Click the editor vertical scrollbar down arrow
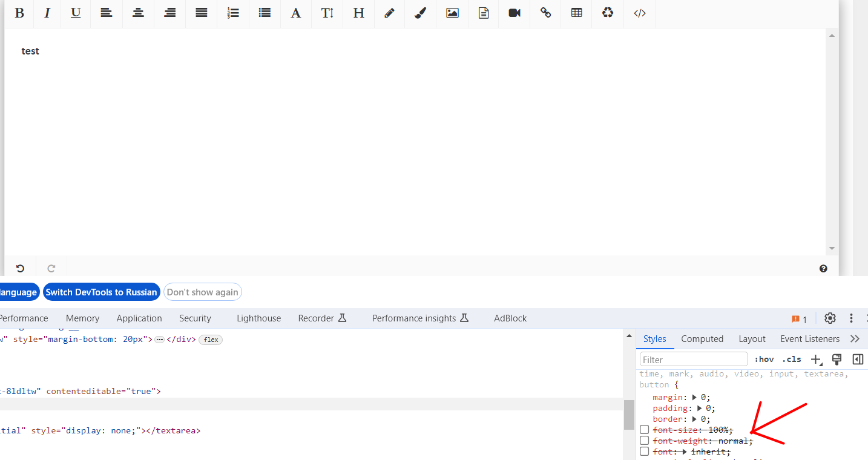Viewport: 868px width, 460px height. (x=832, y=248)
